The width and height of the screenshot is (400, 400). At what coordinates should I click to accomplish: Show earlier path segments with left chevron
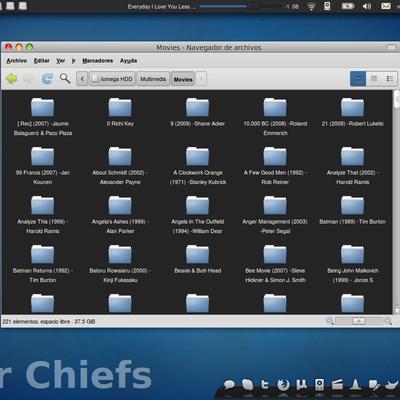82,79
